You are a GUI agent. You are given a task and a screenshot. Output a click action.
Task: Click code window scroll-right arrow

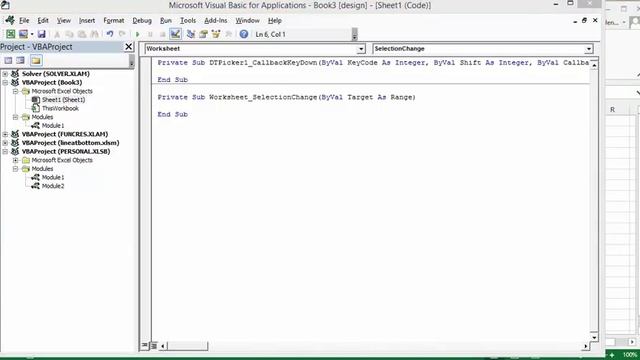pyautogui.click(x=586, y=346)
